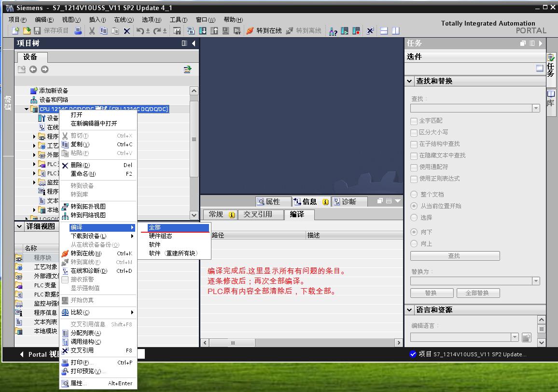Click the Start simulation toolbar icon

click(225, 31)
